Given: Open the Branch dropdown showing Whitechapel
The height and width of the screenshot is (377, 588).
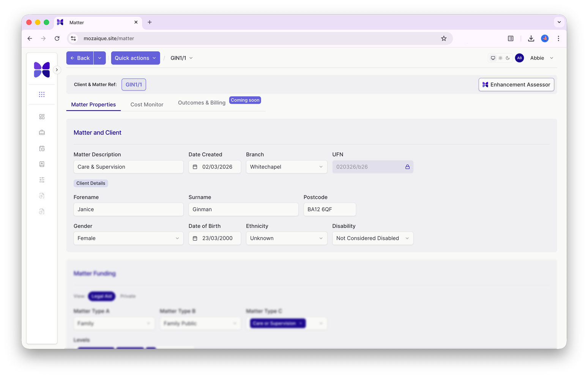Looking at the screenshot, I should tap(286, 167).
